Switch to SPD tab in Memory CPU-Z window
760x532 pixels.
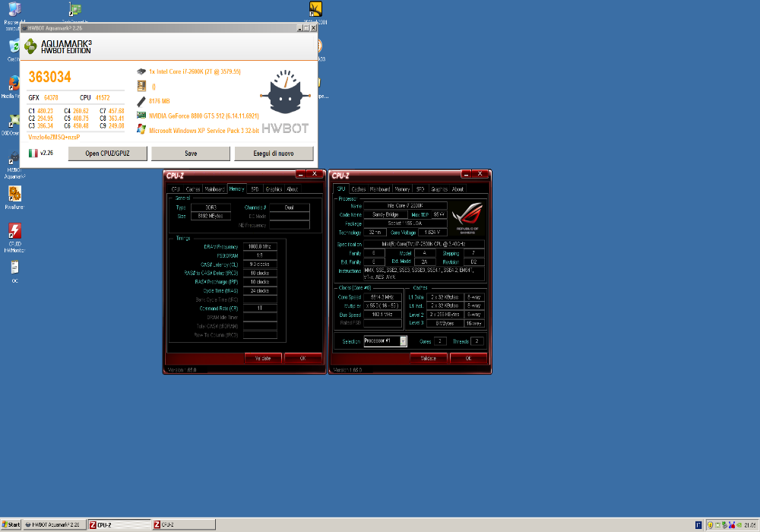tap(255, 189)
